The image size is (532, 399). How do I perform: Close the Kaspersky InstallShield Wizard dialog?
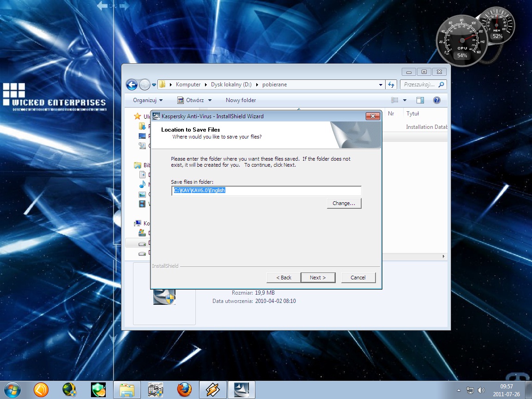373,116
